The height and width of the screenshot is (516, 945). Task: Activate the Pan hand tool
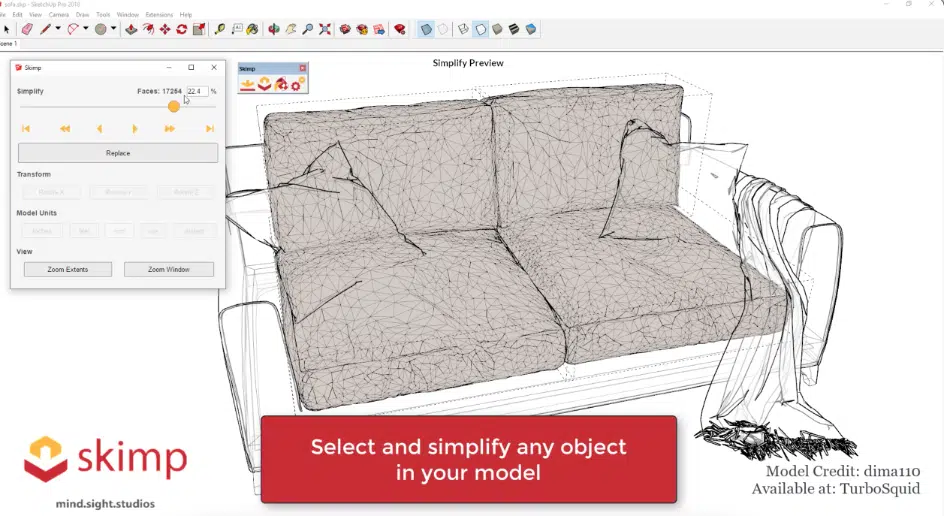290,29
